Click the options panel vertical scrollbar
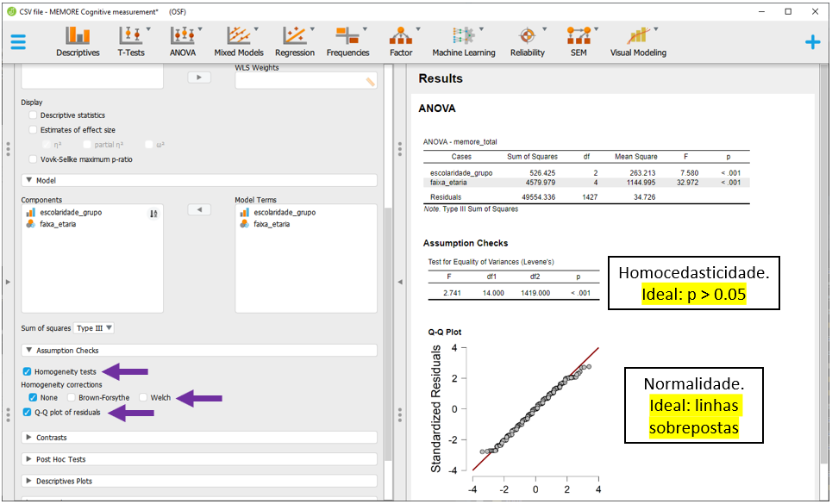This screenshot has width=832, height=504. coord(388,334)
